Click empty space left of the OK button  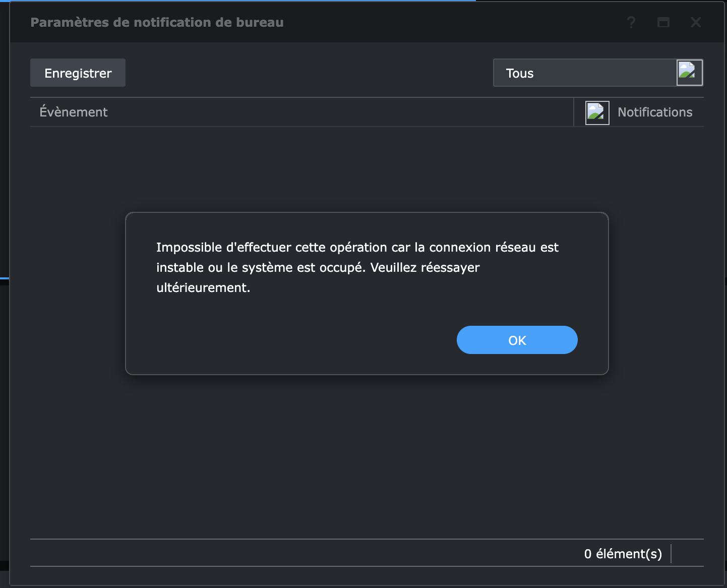click(302, 340)
